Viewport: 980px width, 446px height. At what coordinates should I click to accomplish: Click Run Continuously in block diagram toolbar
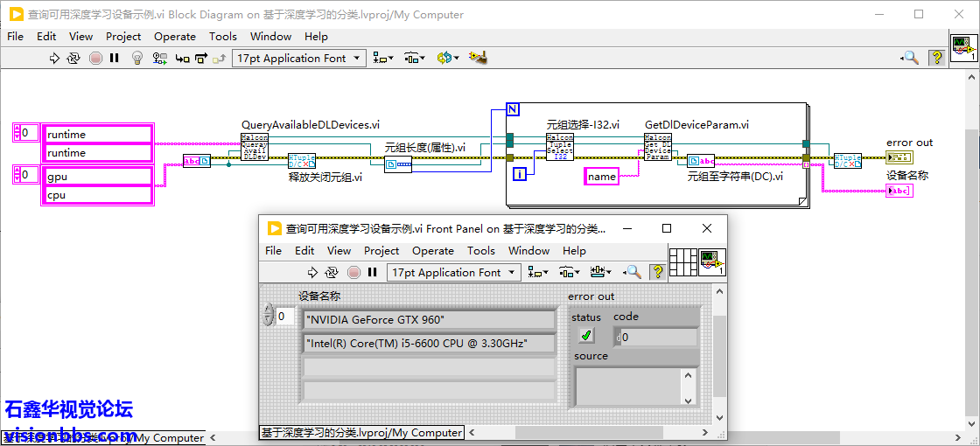73,58
